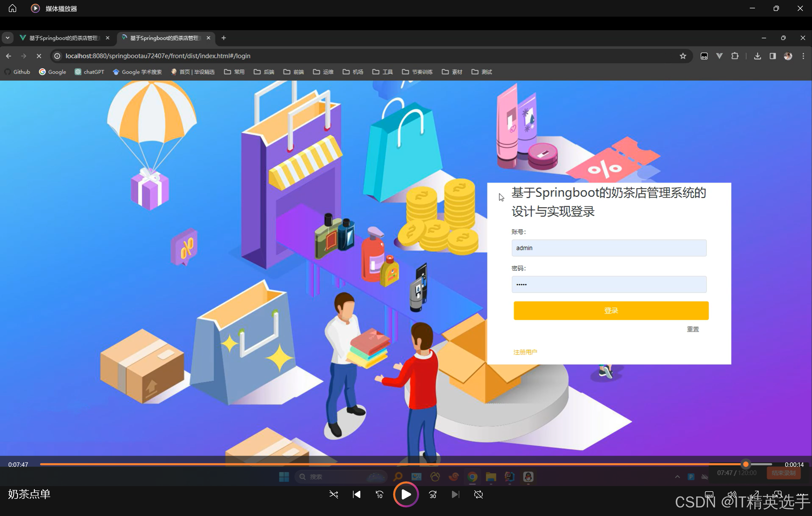This screenshot has height=516, width=812.
Task: Click the orange 登录 login button
Action: tap(611, 310)
